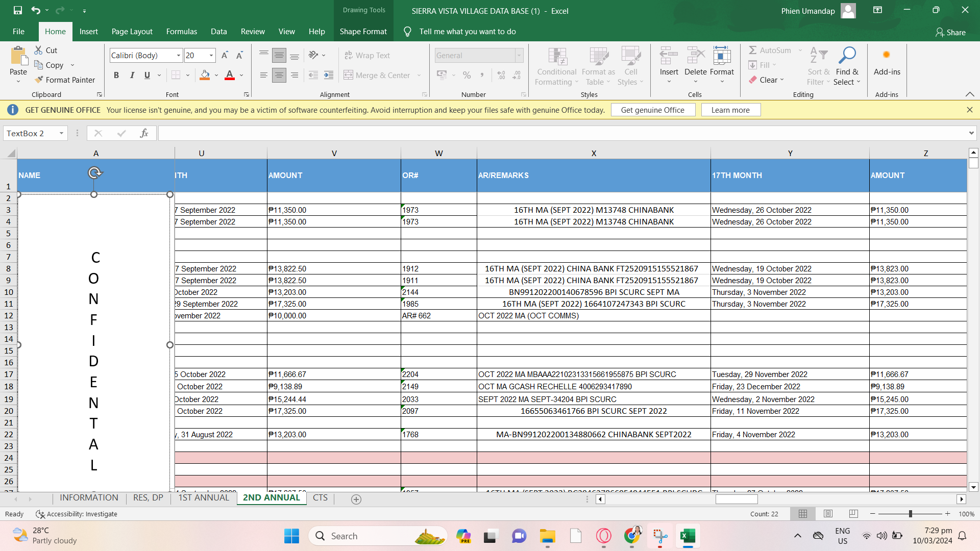Toggle Middle Align vertical alignment

coord(279,55)
